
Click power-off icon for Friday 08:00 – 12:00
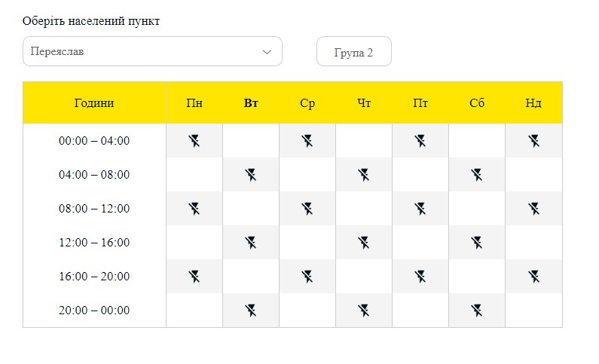click(x=420, y=209)
